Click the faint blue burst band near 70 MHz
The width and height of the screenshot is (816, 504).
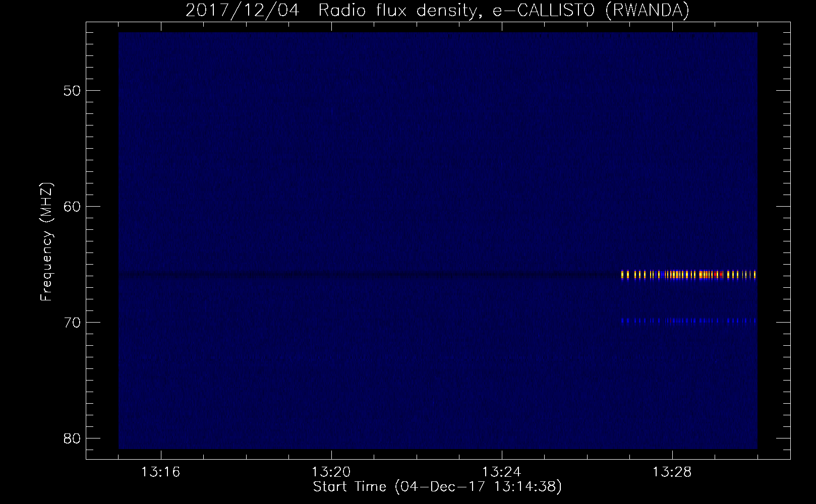tap(689, 321)
